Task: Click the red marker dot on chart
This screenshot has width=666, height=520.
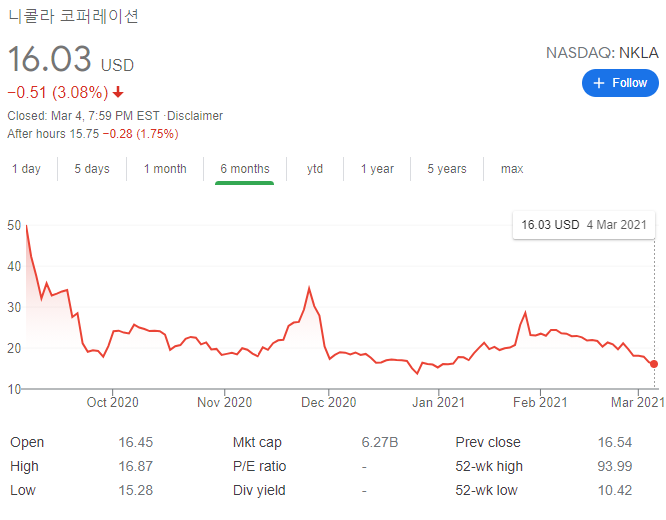Action: click(654, 364)
